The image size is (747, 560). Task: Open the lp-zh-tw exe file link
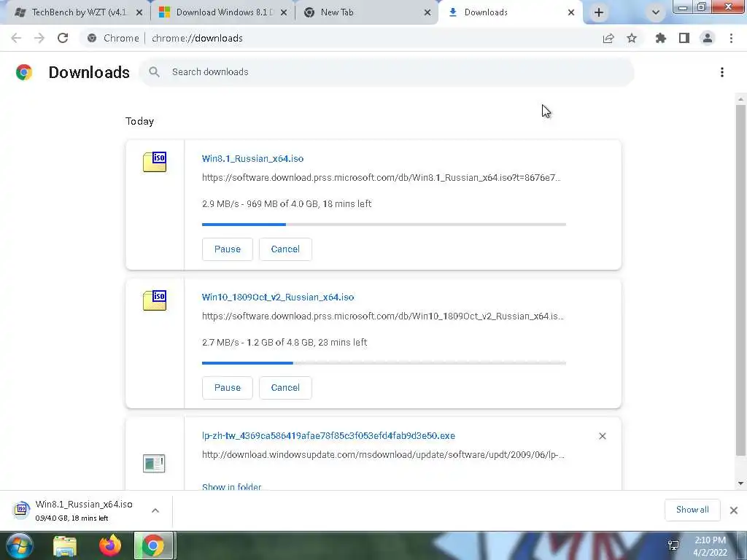328,436
